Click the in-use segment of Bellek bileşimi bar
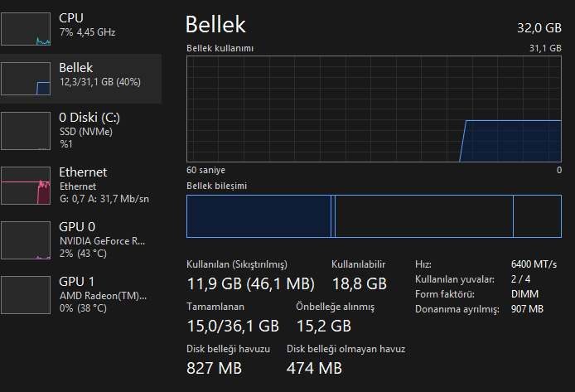575x392 pixels. point(259,216)
